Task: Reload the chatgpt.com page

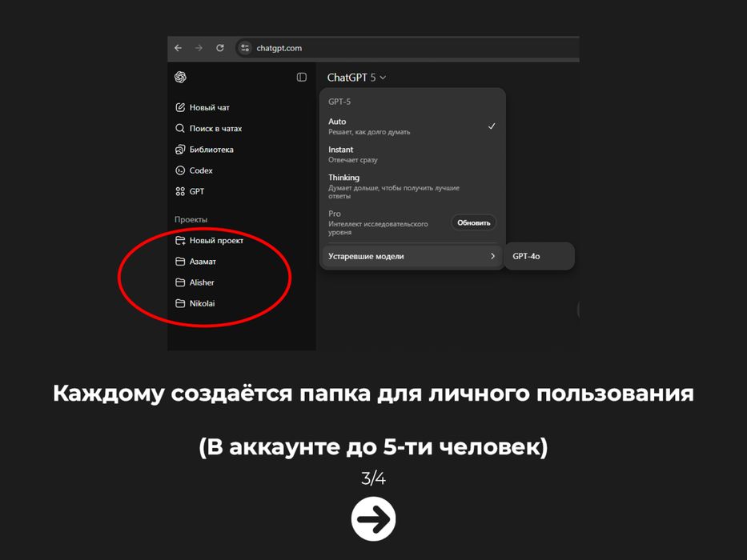Action: (x=220, y=48)
